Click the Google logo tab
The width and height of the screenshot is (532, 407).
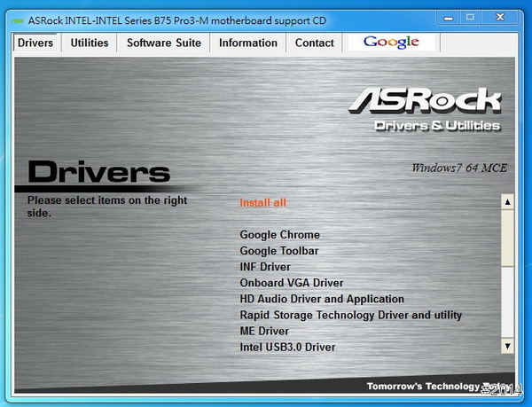[x=391, y=43]
